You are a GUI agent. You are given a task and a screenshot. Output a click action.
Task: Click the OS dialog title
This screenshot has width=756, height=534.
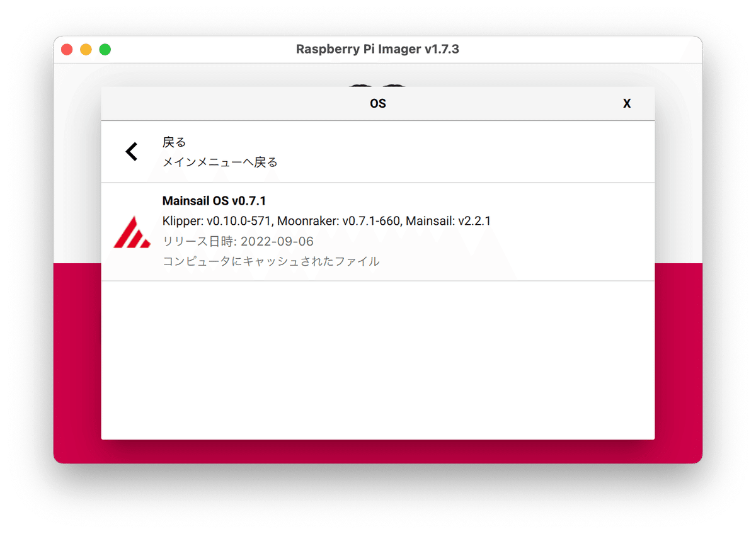click(378, 104)
